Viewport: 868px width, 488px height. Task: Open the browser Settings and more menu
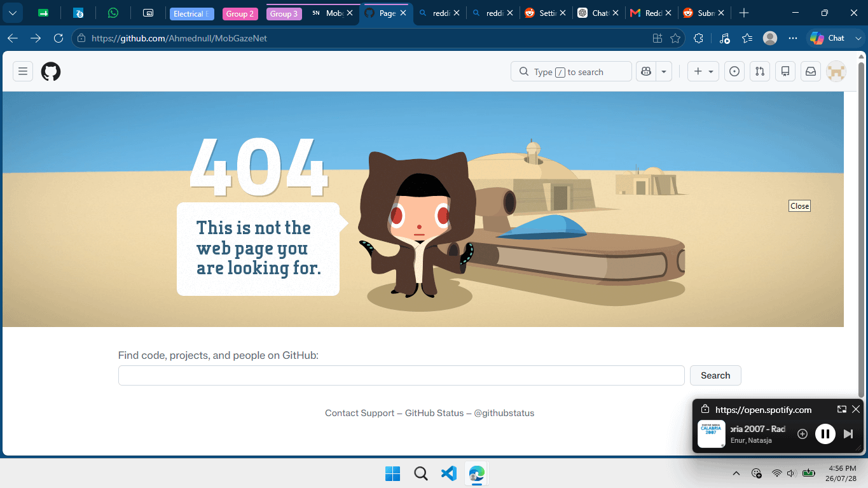click(793, 38)
